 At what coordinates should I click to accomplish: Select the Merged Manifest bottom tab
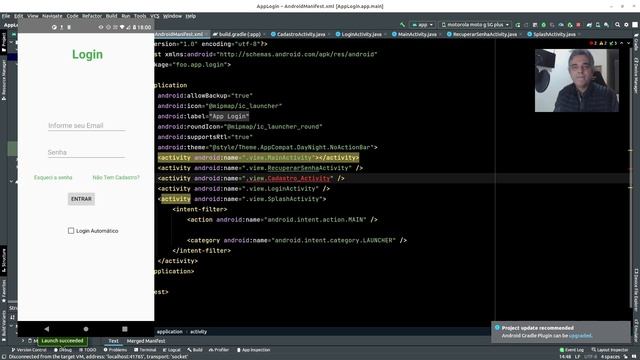146,341
